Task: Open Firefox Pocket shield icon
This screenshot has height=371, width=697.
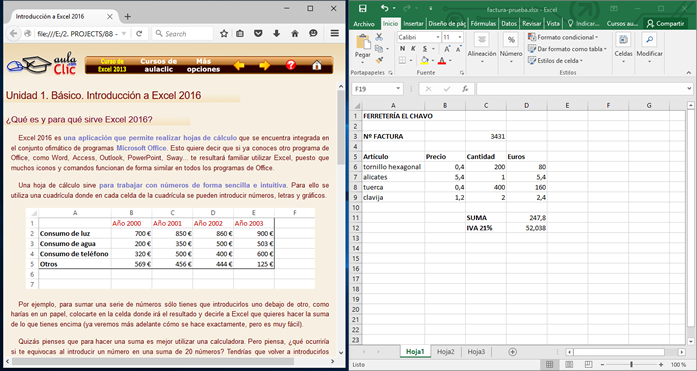Action: pos(258,33)
